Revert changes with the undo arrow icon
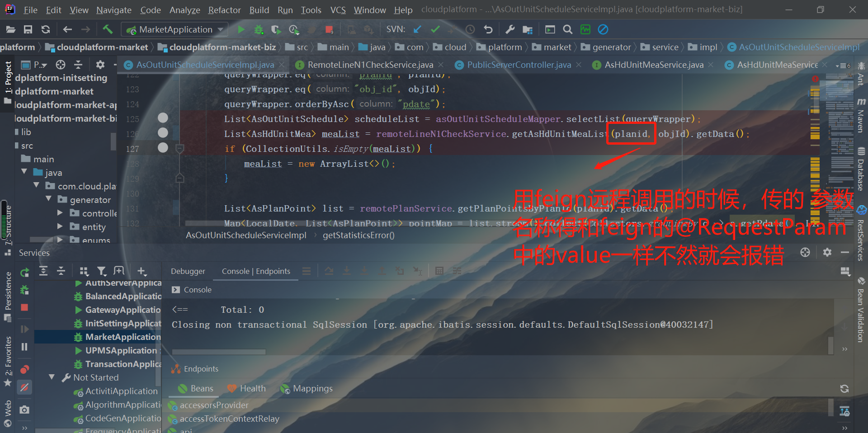This screenshot has height=433, width=868. tap(488, 29)
